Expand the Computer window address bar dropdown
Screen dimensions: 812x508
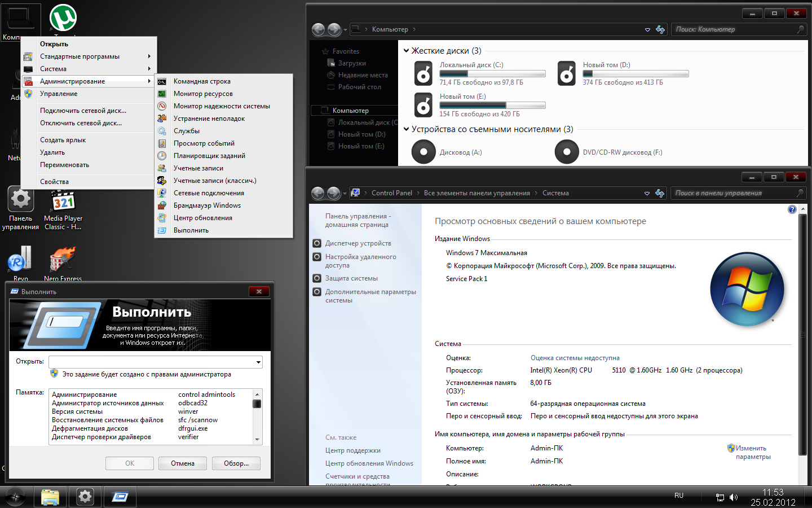tap(647, 29)
